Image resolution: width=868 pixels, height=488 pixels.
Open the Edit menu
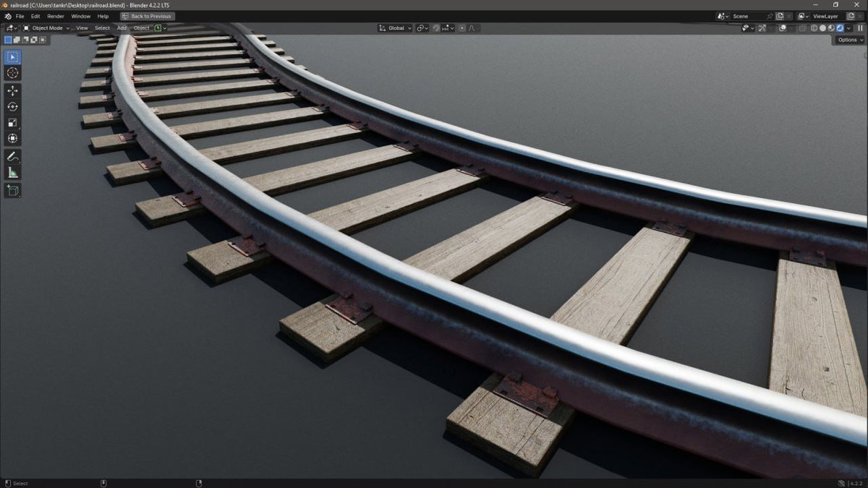coord(35,15)
